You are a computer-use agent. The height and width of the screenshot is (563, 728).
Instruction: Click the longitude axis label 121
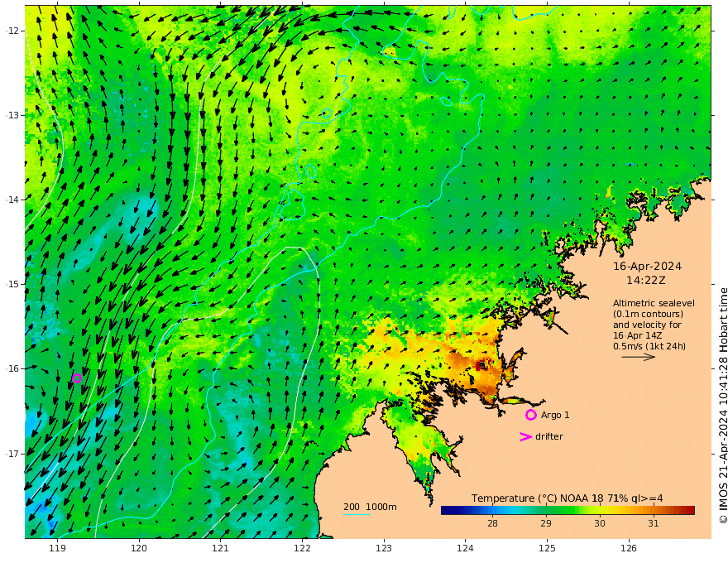point(221,549)
